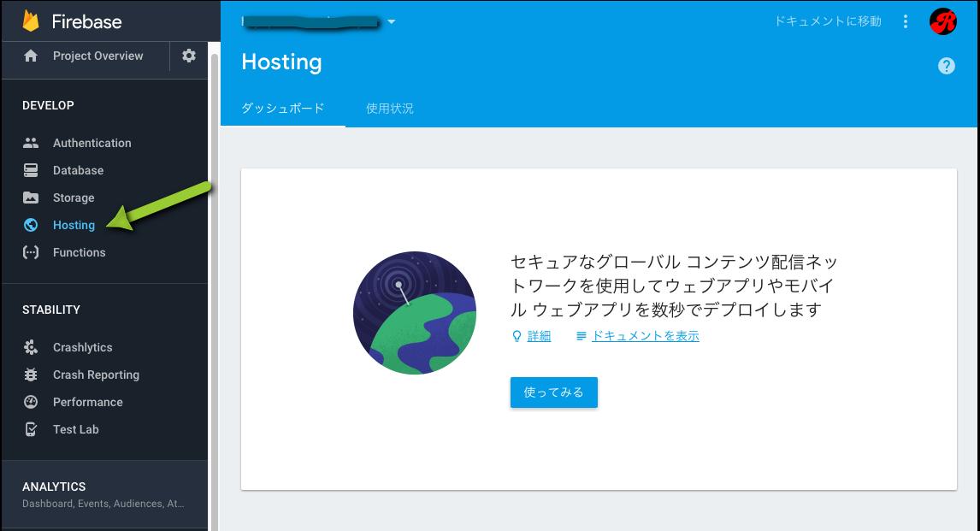
Task: Click the Crashlytics icon
Action: [x=31, y=347]
